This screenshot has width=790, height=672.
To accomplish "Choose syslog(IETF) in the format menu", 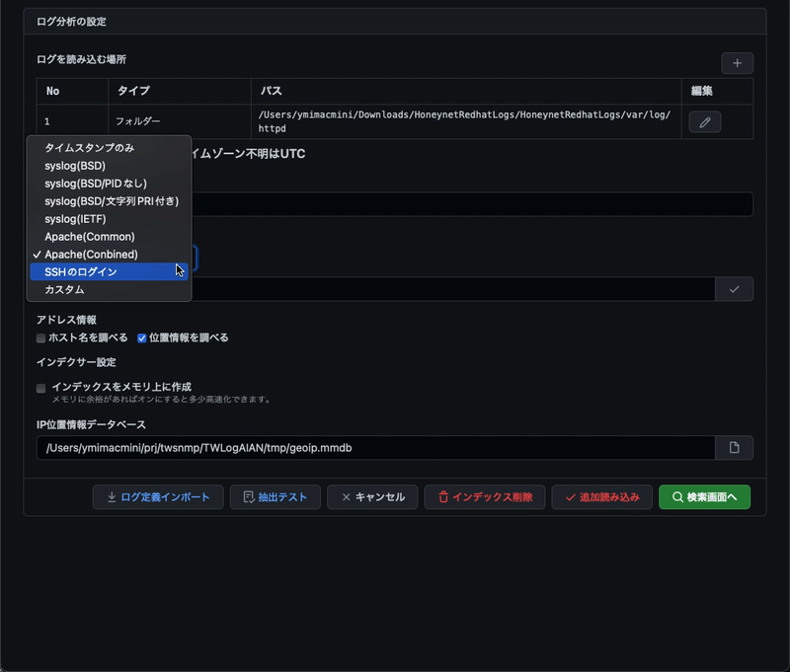I will [x=75, y=219].
